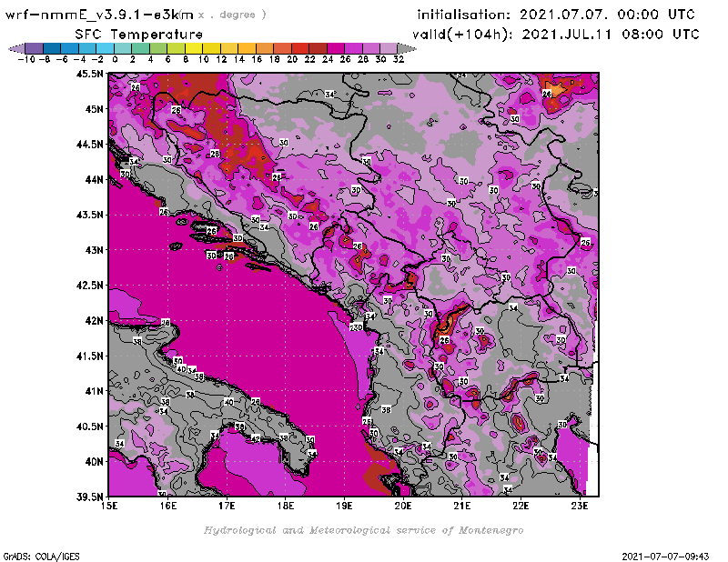Click the '42N' latitude axis label
Viewport: 728px width, 562px height.
(x=94, y=321)
